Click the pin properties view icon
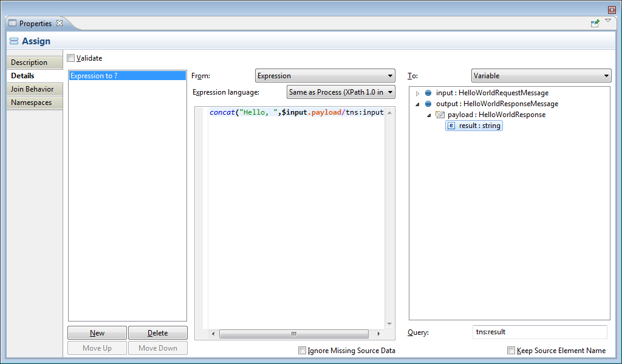The height and width of the screenshot is (364, 622). pos(595,23)
